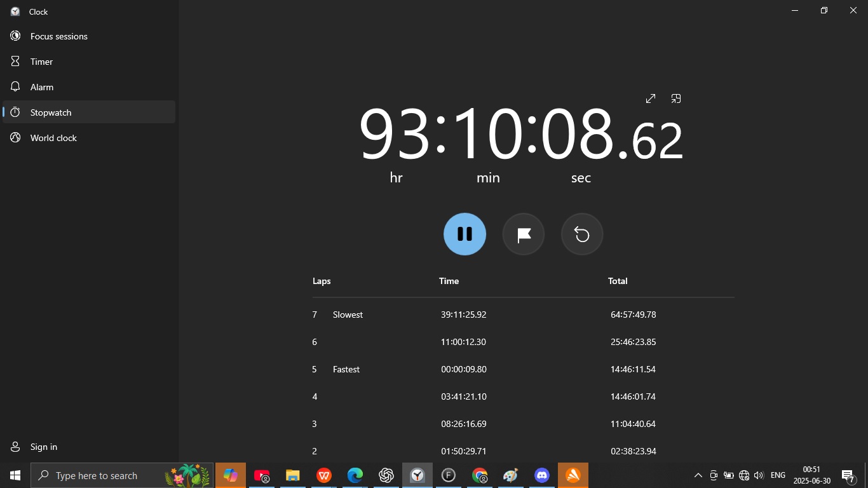The width and height of the screenshot is (868, 488).
Task: Click lap time 03:41:21.10
Action: pos(464,396)
